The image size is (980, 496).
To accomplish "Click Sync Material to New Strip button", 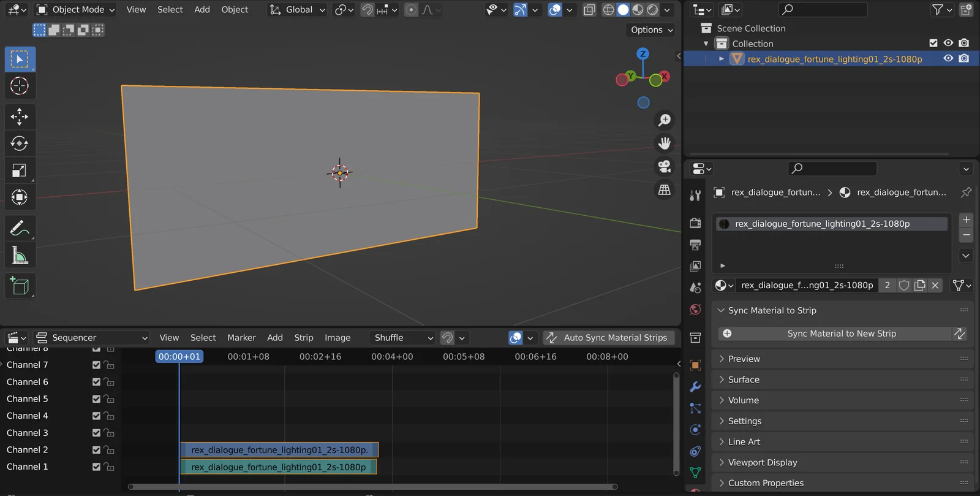I will coord(840,334).
